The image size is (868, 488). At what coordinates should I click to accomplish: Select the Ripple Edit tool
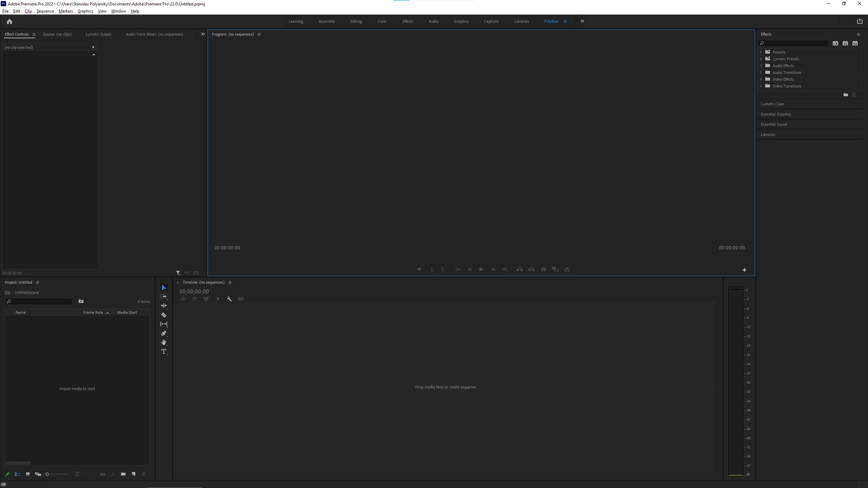coord(163,306)
